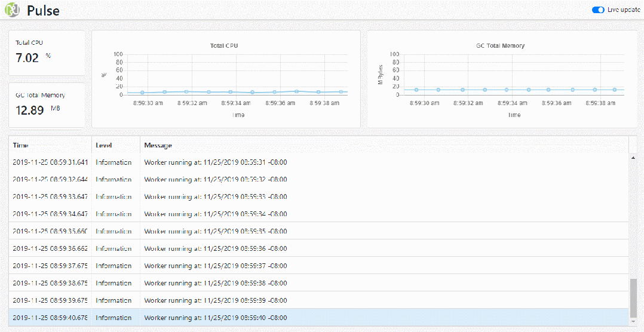This screenshot has height=332, width=644.
Task: Disable the Live update toggle
Action: tap(597, 10)
